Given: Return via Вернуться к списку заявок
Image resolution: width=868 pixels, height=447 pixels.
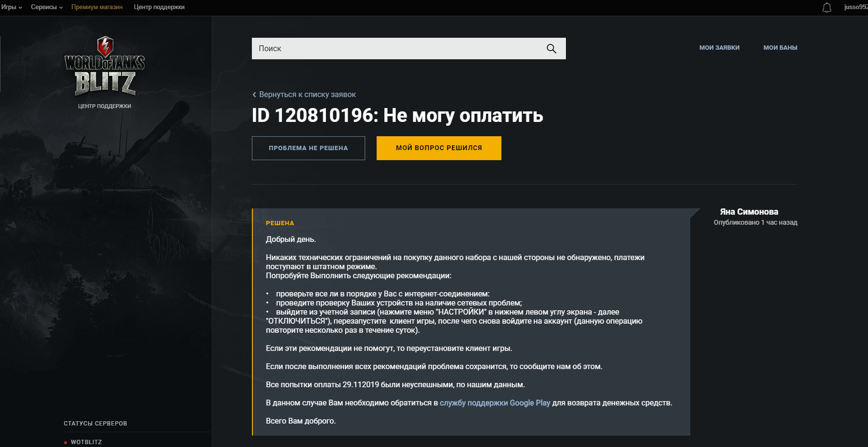Looking at the screenshot, I should pos(304,95).
